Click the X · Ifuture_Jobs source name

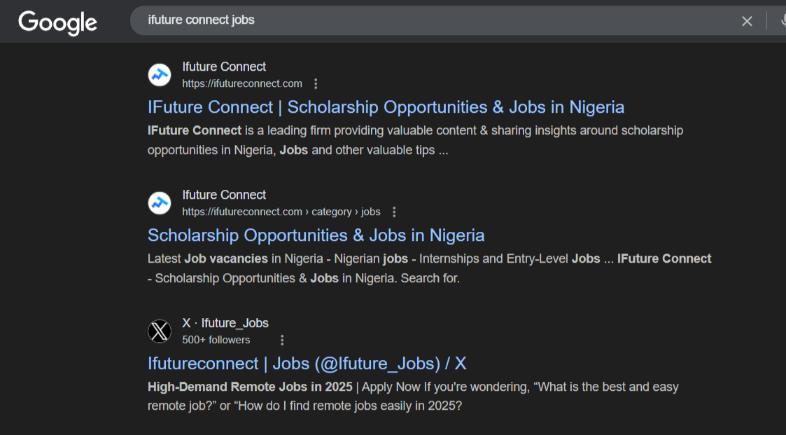tap(225, 323)
